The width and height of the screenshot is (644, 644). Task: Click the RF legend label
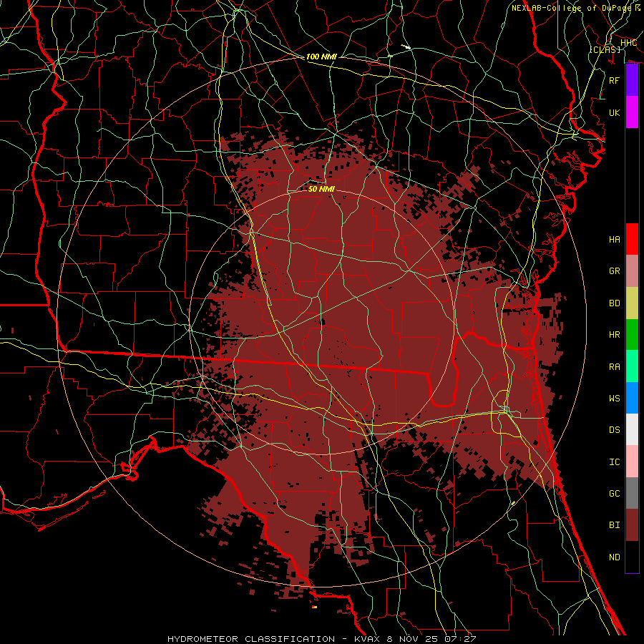[x=614, y=80]
